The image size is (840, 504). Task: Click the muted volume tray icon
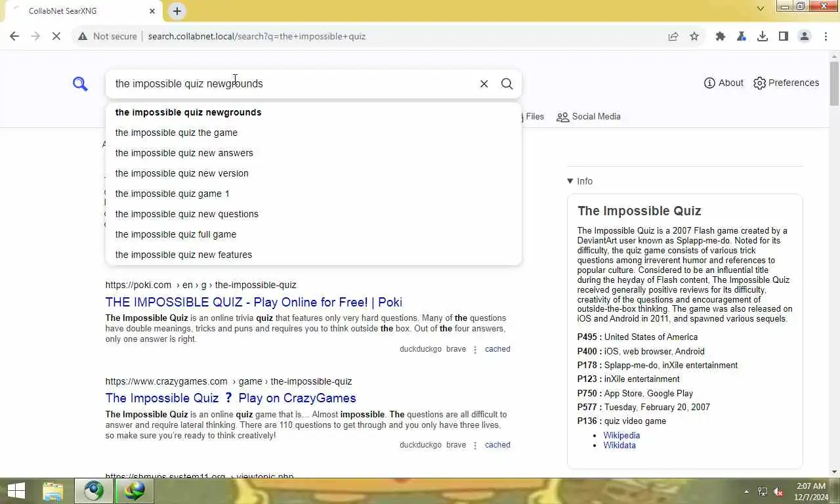click(x=778, y=492)
